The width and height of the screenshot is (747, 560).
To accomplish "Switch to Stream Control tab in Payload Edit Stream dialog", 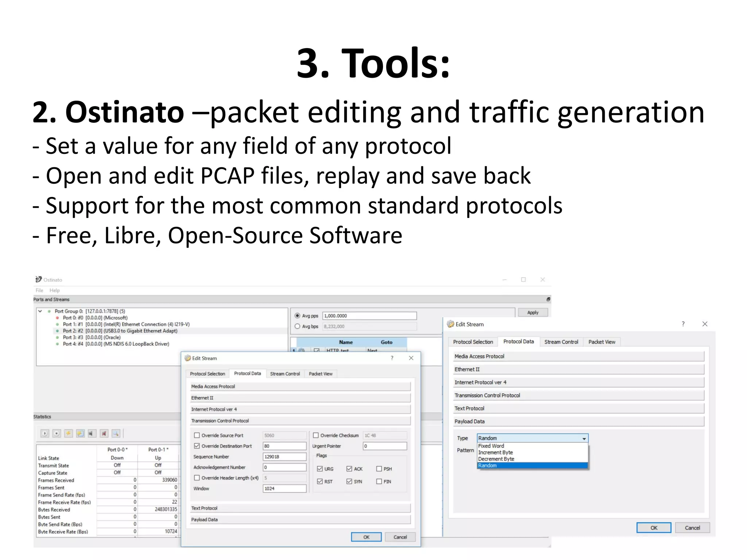I will pyautogui.click(x=561, y=342).
